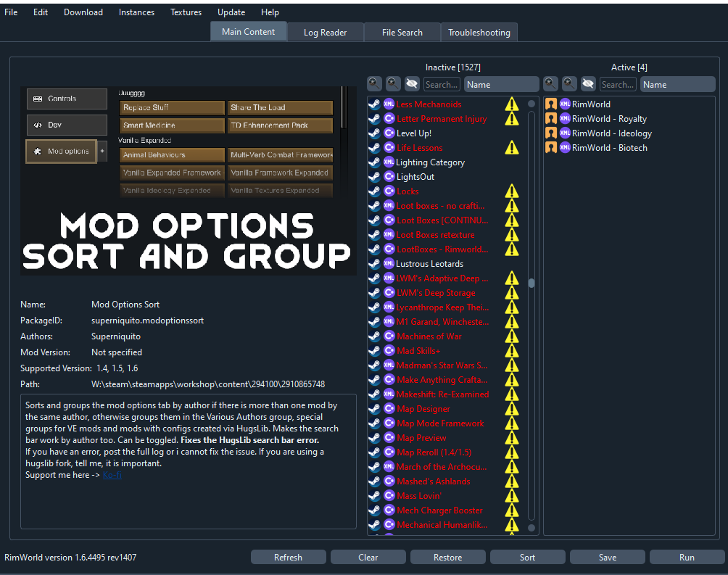The image size is (728, 575).
Task: Click the Ludeon icon next to RimWorld - Biotech
Action: point(550,148)
